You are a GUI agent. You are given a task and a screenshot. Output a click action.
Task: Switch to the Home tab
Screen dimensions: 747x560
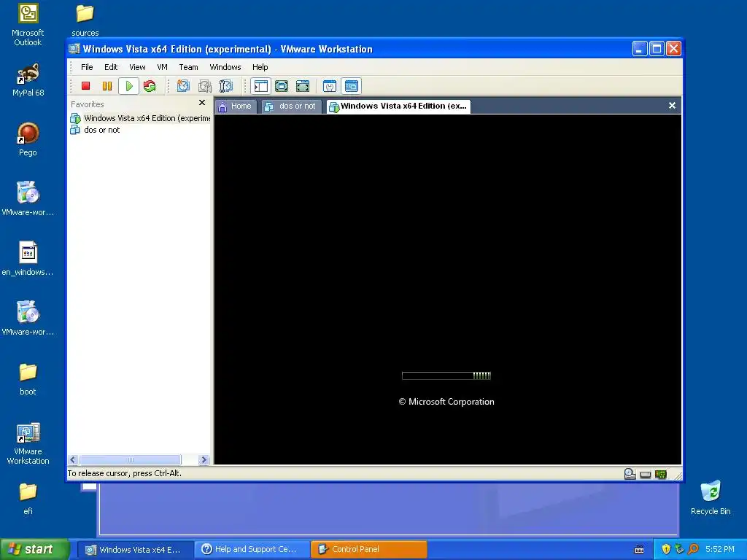236,106
